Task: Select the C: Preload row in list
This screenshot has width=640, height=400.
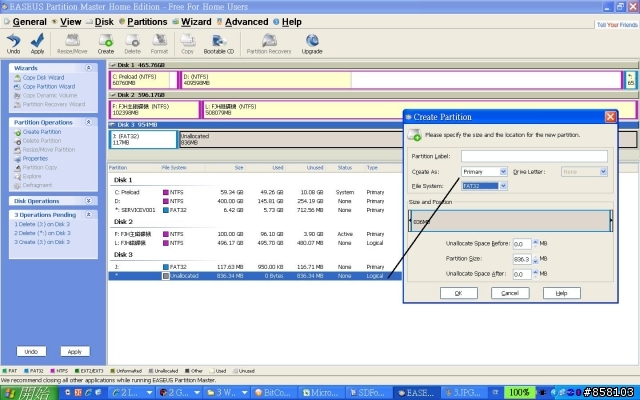Action: click(x=254, y=192)
